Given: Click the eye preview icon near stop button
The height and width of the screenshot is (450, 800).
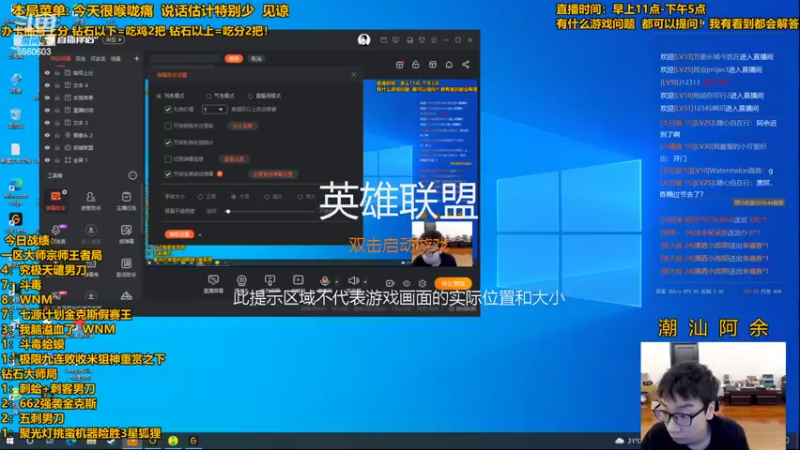Looking at the screenshot, I should coord(406,283).
